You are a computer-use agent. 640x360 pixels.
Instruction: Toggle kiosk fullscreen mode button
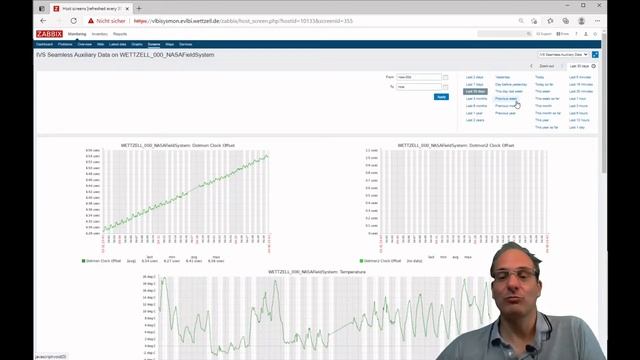[x=595, y=54]
